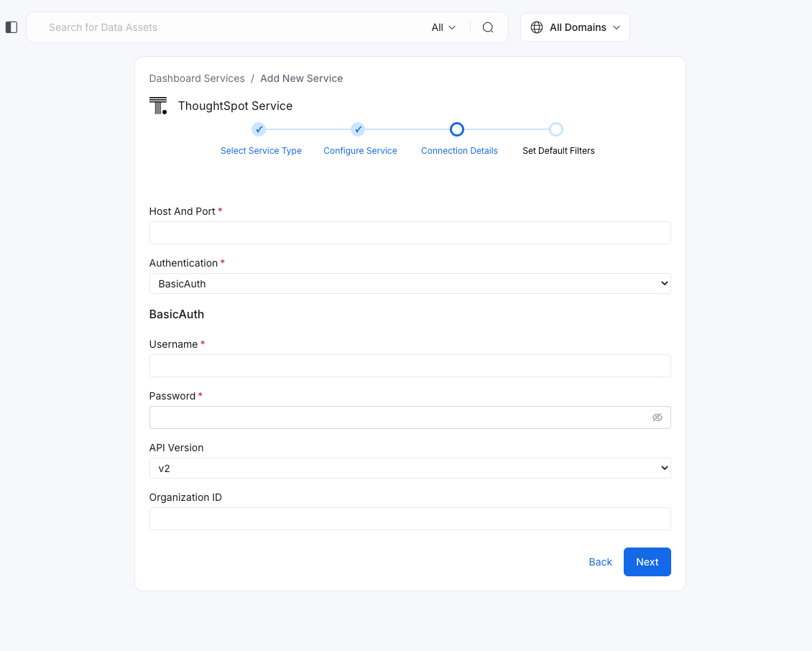This screenshot has width=812, height=651.
Task: Click the Username input field
Action: click(410, 366)
